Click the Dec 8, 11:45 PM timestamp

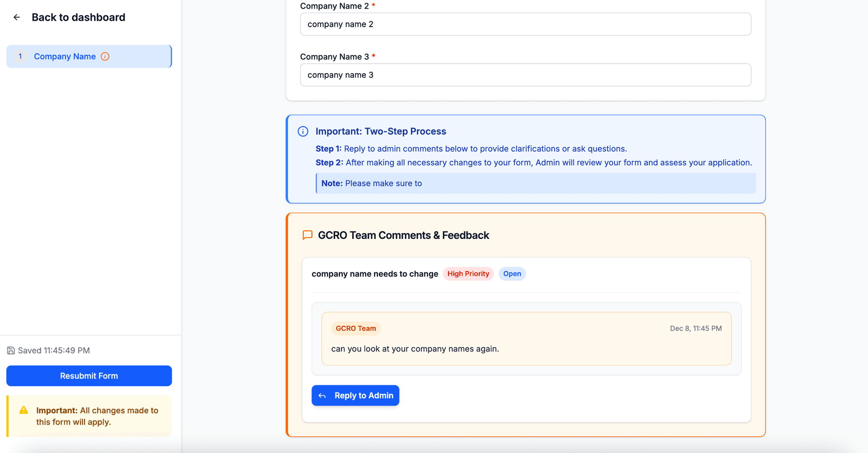click(696, 328)
